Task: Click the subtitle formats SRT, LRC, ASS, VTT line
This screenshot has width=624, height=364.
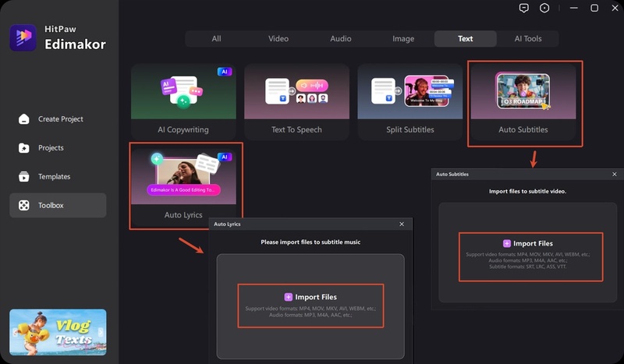Action: [528, 267]
